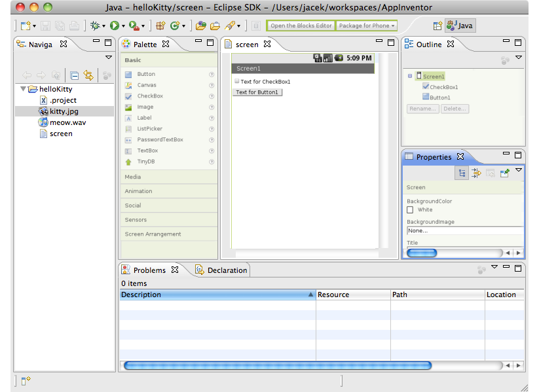Collapse the helloKitty project tree

point(23,89)
